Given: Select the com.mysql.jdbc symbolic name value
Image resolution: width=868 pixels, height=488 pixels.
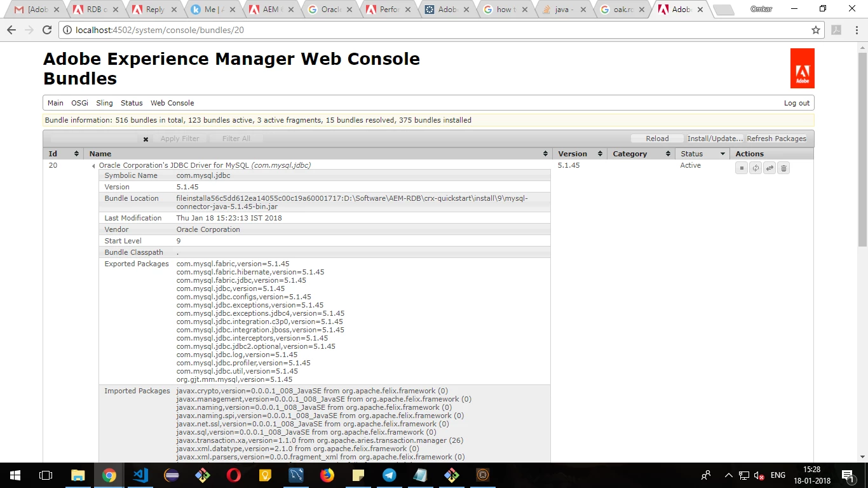Looking at the screenshot, I should coord(203,175).
